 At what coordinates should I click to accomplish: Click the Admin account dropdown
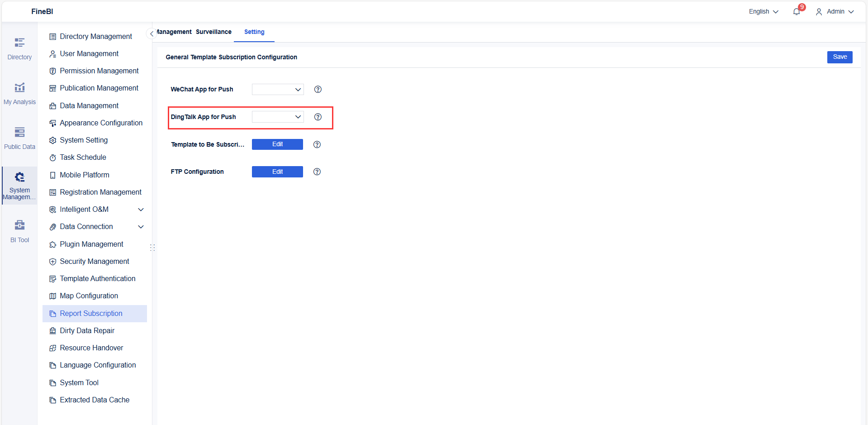tap(835, 11)
